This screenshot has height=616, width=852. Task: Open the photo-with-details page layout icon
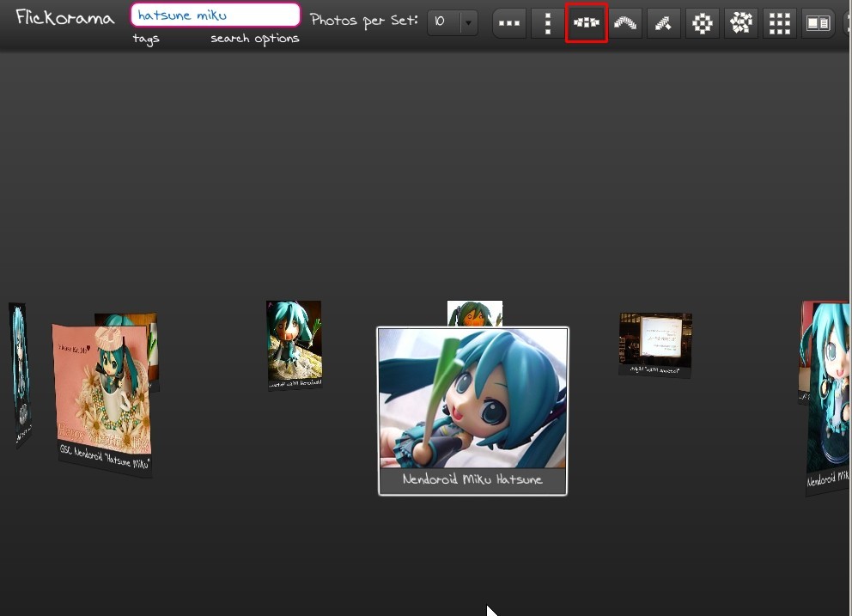pos(818,23)
